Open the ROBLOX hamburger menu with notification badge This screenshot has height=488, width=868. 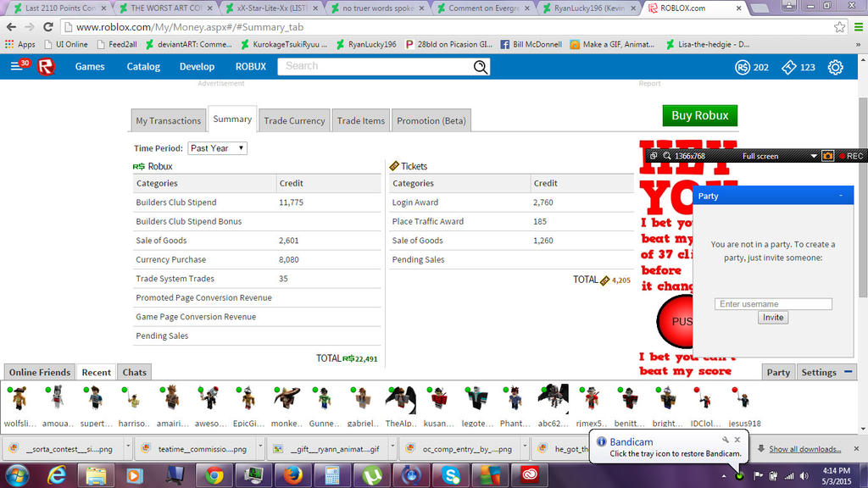[19, 66]
